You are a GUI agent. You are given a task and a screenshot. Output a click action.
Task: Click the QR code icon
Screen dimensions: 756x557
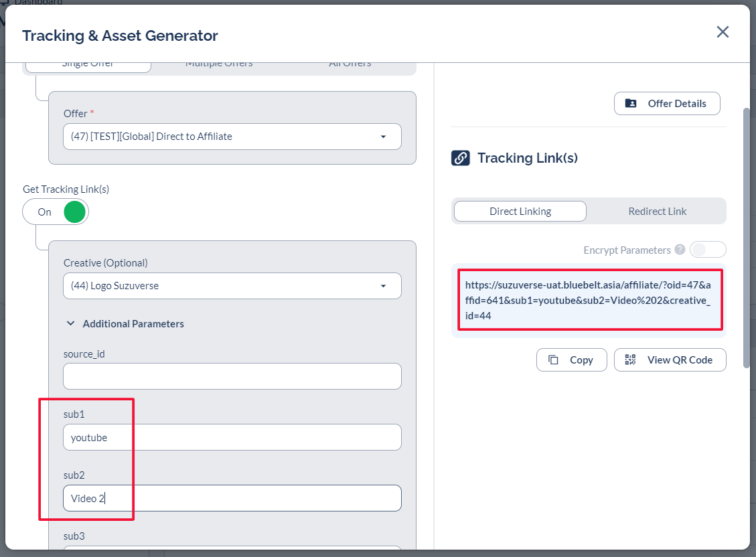tap(630, 360)
